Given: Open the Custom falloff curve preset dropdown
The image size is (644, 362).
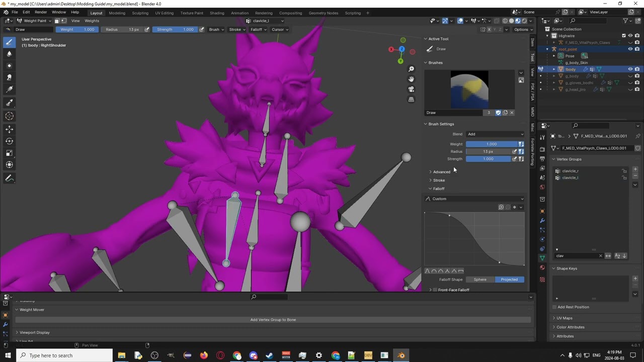Looking at the screenshot, I should click(474, 199).
